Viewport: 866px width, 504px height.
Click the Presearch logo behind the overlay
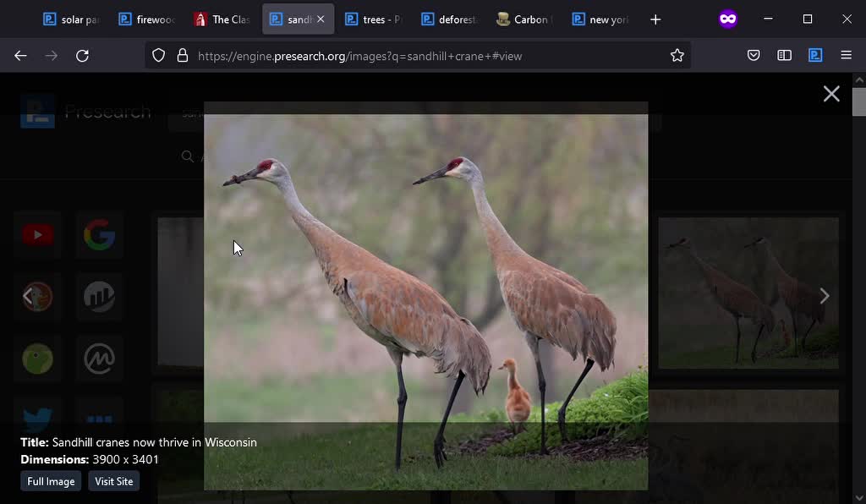(x=37, y=111)
